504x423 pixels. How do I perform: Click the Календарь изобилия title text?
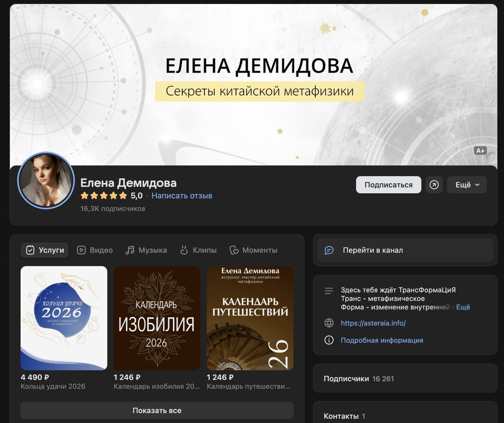click(157, 386)
